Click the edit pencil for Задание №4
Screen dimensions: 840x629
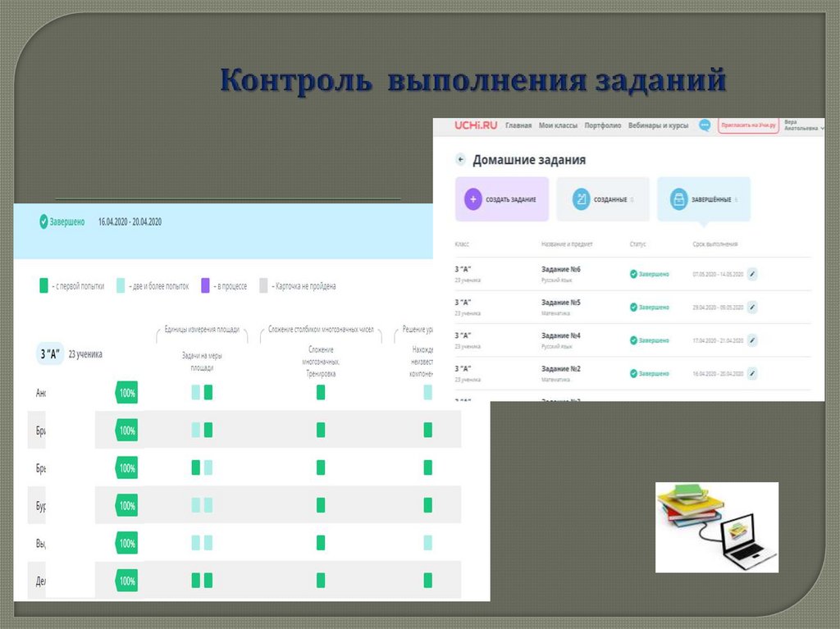(x=752, y=340)
